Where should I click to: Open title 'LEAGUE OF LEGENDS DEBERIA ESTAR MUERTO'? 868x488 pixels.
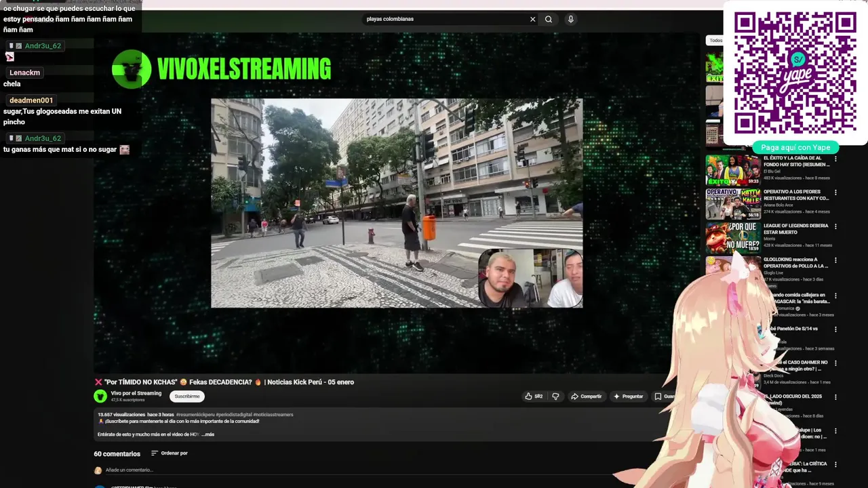(x=795, y=229)
